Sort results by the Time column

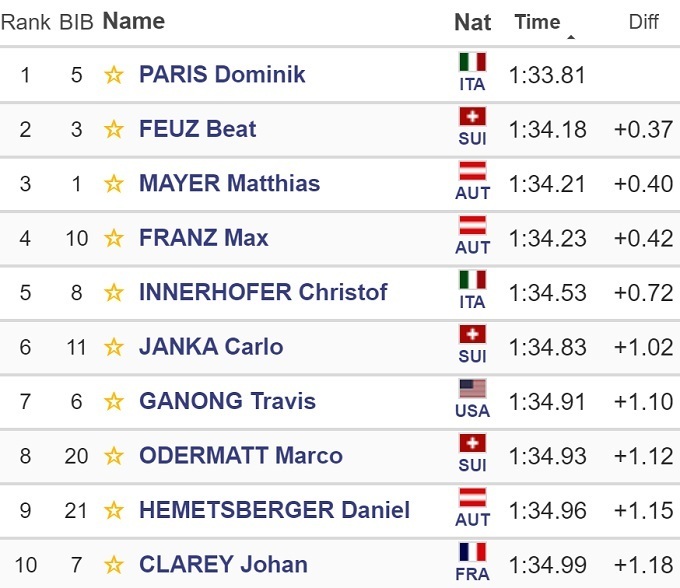[x=537, y=22]
